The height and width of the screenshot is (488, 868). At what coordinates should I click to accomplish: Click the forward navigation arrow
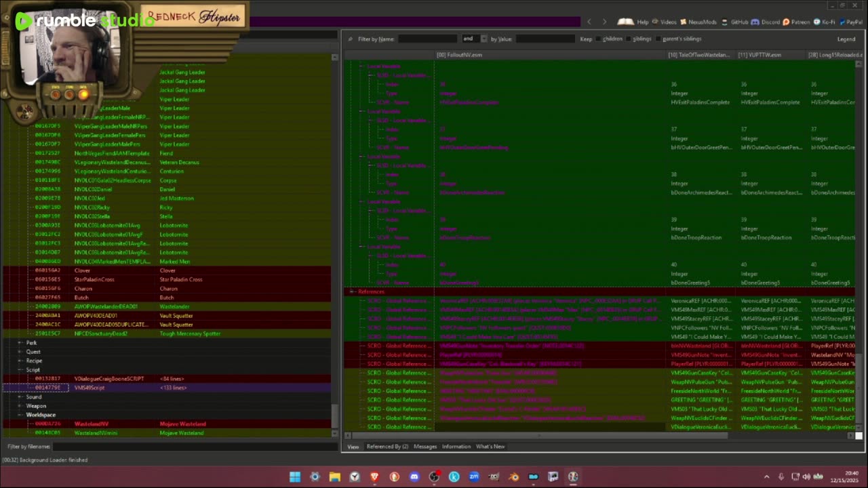coord(604,22)
